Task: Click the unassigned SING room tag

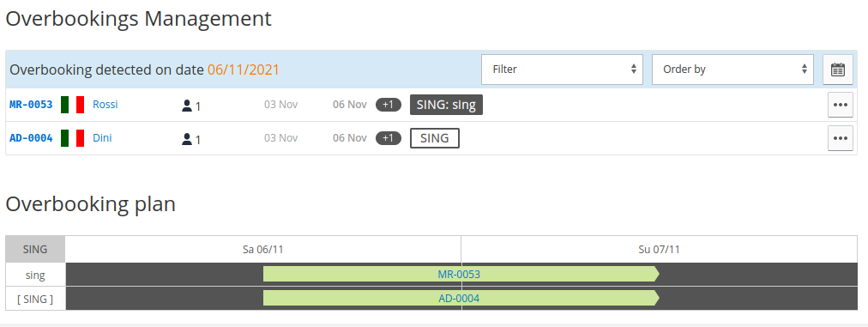Action: [x=435, y=138]
